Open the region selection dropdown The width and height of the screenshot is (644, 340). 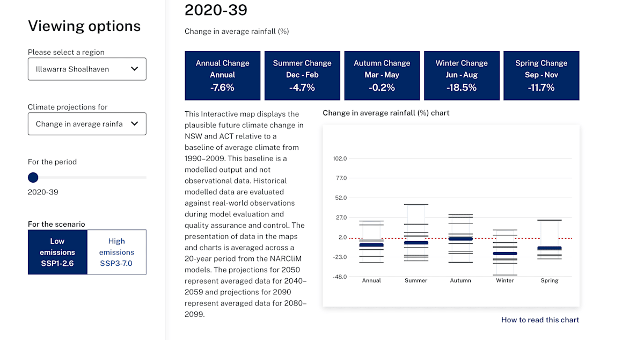tap(87, 69)
